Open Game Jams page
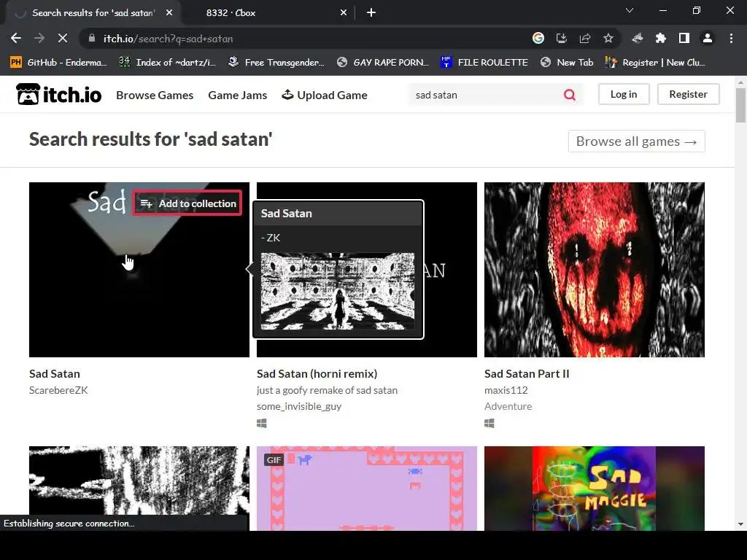Viewport: 747px width, 560px height. click(237, 96)
